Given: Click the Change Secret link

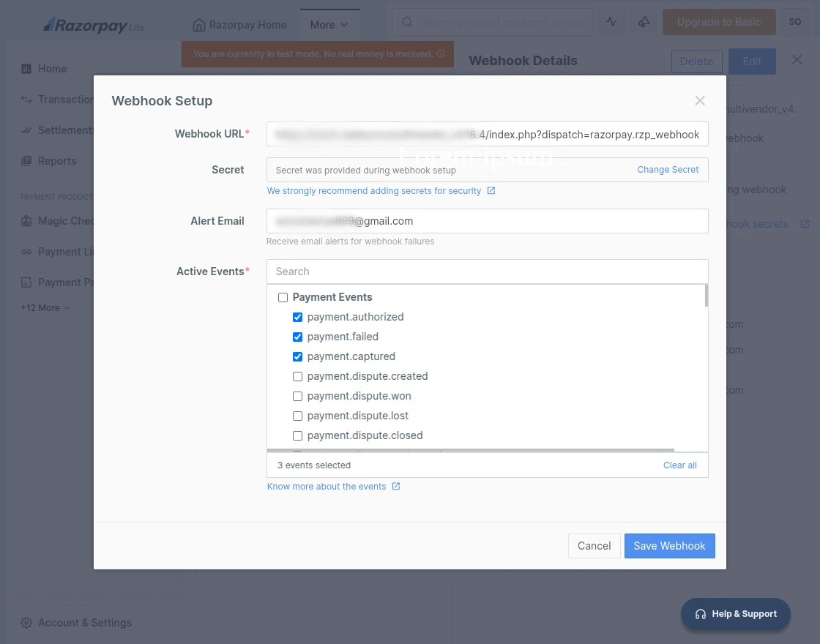Looking at the screenshot, I should tap(668, 169).
